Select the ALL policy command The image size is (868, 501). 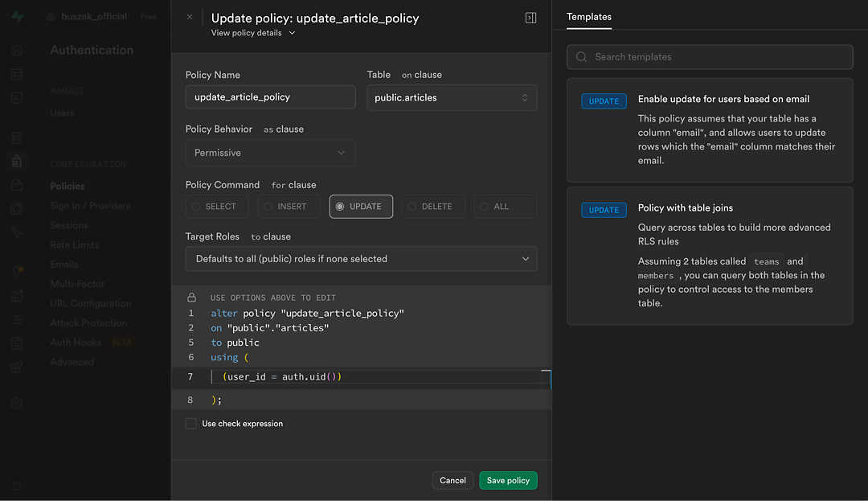click(506, 207)
